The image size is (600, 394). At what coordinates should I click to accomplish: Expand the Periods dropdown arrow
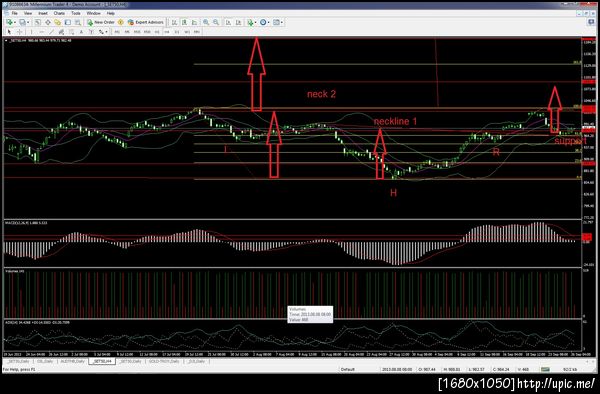(268, 22)
